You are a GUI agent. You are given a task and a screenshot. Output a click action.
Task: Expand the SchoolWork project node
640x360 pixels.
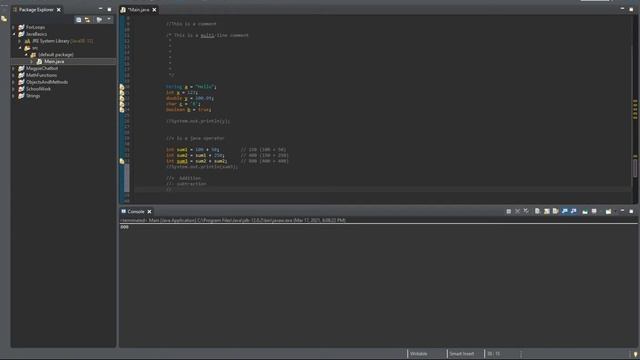tap(13, 89)
